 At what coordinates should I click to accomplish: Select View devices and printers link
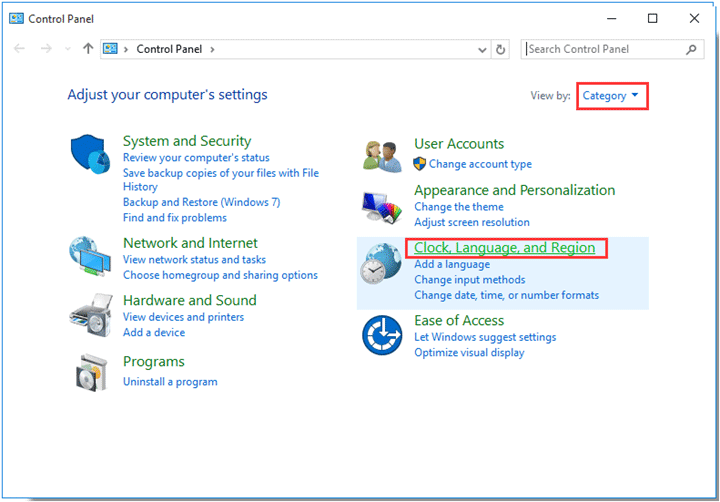click(x=183, y=317)
